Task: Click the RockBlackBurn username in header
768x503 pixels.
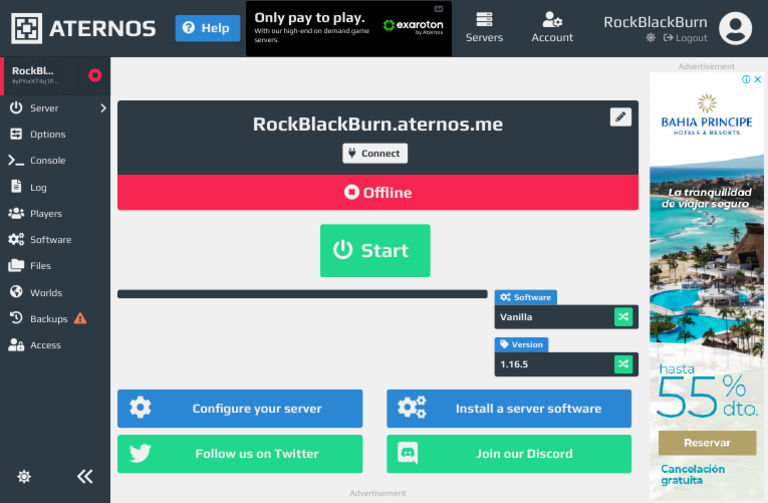Action: point(655,22)
